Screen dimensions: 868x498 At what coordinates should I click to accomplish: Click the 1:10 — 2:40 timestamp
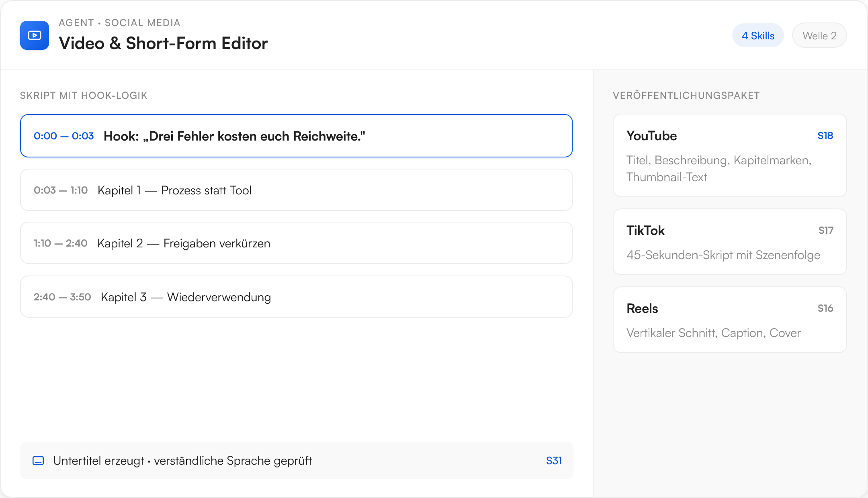60,243
